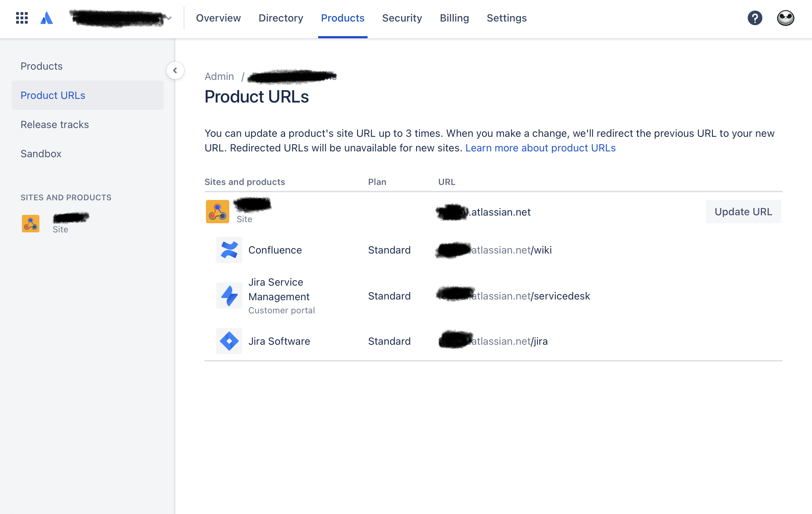Viewport: 812px width, 514px height.
Task: Click the Jira Service Management name
Action: coord(279,289)
